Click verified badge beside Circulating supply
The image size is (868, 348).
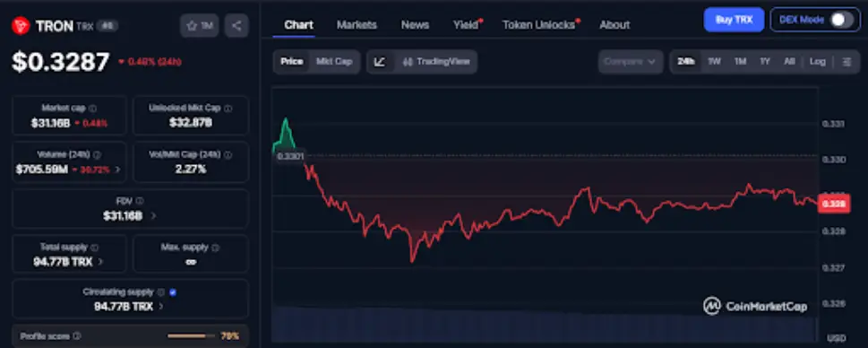pos(173,292)
